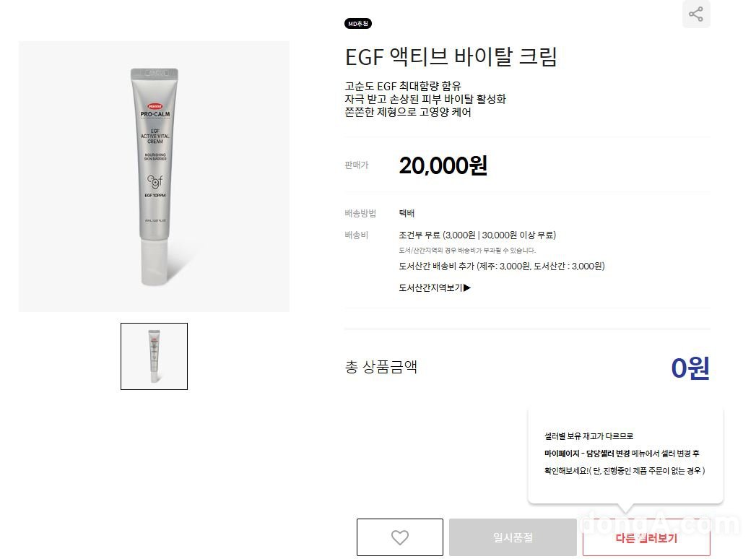Click the triangle arrow after 도서산간지역보기

(x=466, y=288)
